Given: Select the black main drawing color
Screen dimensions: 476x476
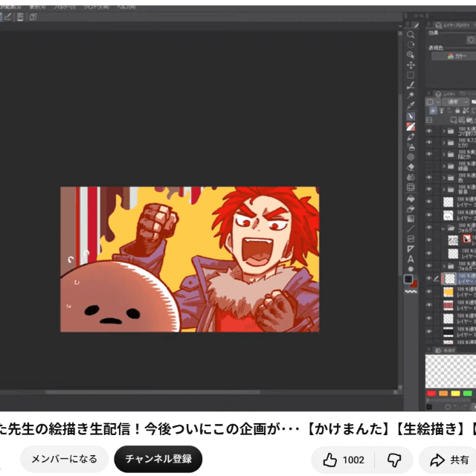Looking at the screenshot, I should (408, 279).
